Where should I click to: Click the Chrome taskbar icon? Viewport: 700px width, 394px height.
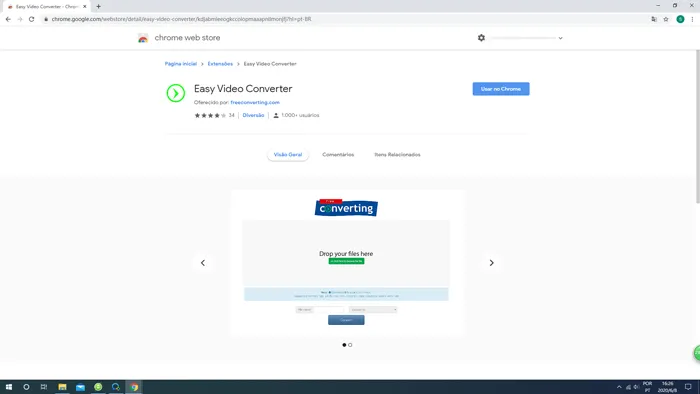pyautogui.click(x=134, y=387)
